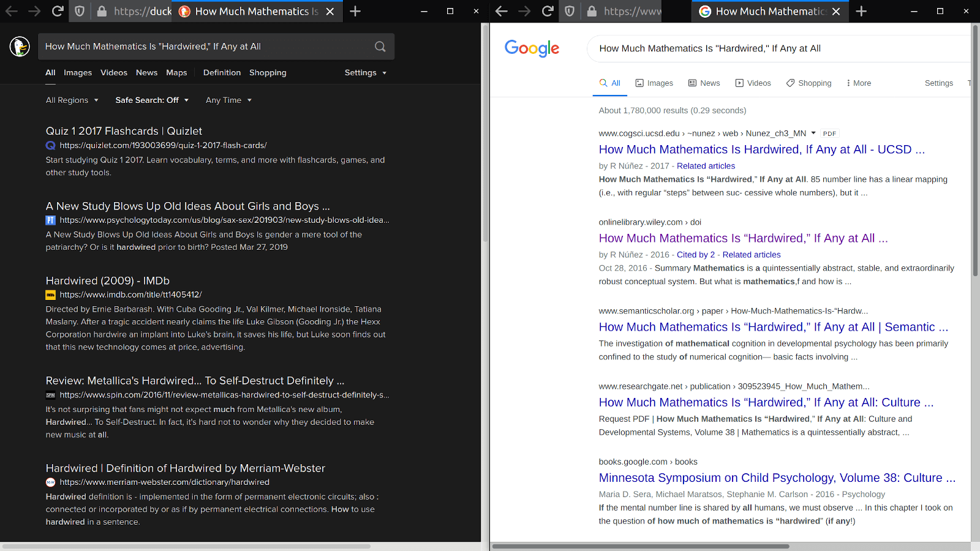Click the shield icon in Google window's address bar

(570, 11)
